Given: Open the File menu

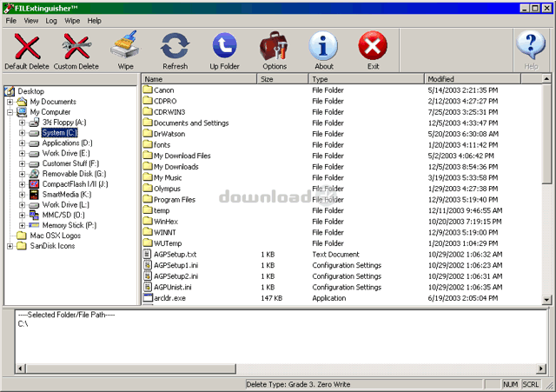Looking at the screenshot, I should (x=11, y=21).
